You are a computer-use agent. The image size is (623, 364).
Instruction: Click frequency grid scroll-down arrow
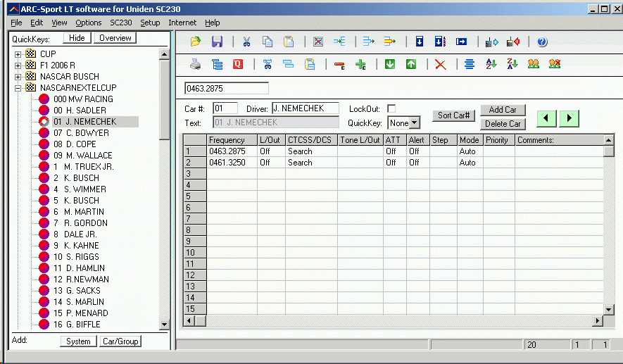point(608,309)
